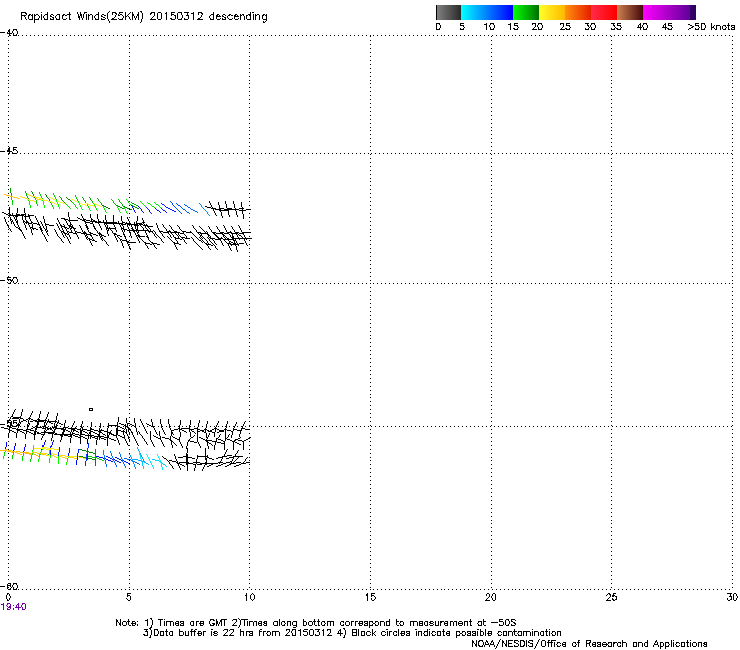Click the '0' longitude label on the bottom axis
This screenshot has height=650, width=740.
(8, 598)
